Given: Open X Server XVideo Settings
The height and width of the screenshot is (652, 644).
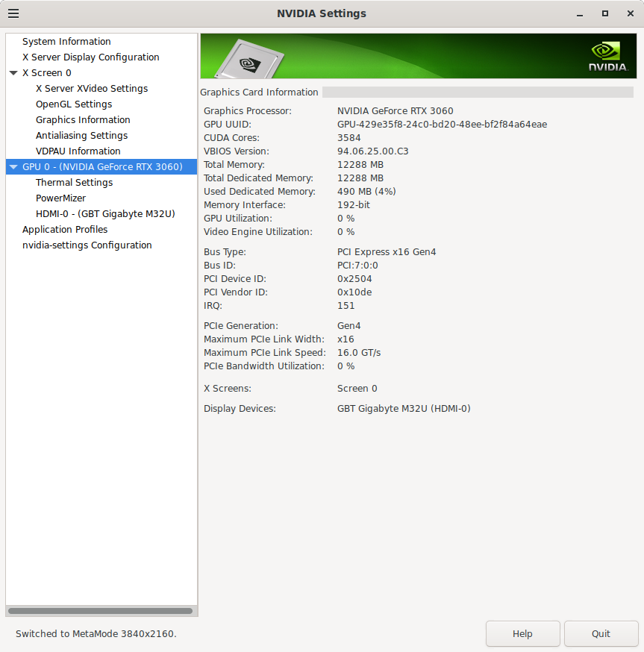Looking at the screenshot, I should point(92,88).
